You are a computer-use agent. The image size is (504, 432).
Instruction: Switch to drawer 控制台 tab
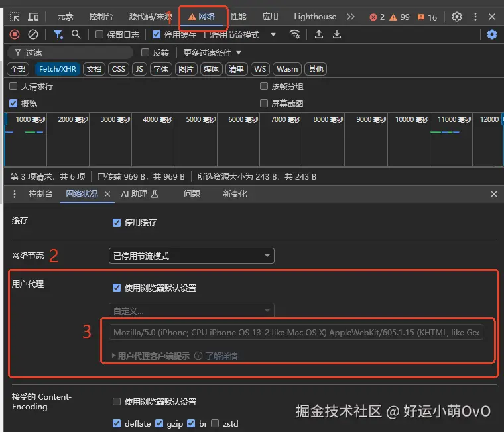40,194
